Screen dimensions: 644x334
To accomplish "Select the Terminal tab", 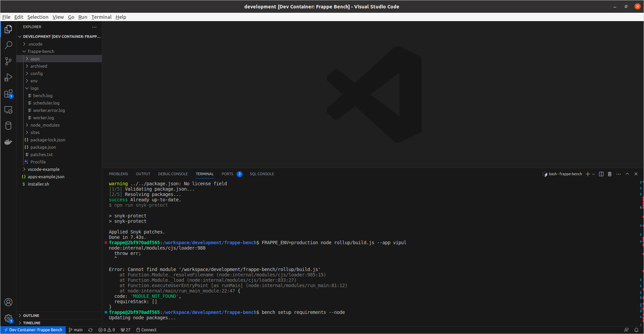I will click(205, 174).
